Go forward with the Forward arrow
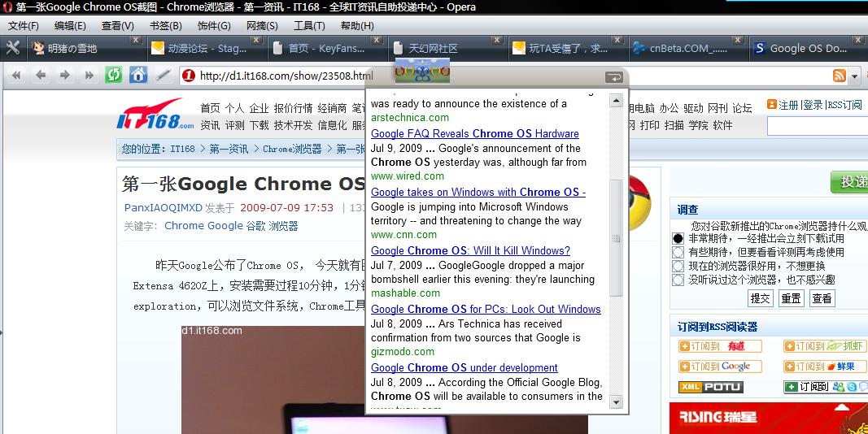 [x=65, y=76]
